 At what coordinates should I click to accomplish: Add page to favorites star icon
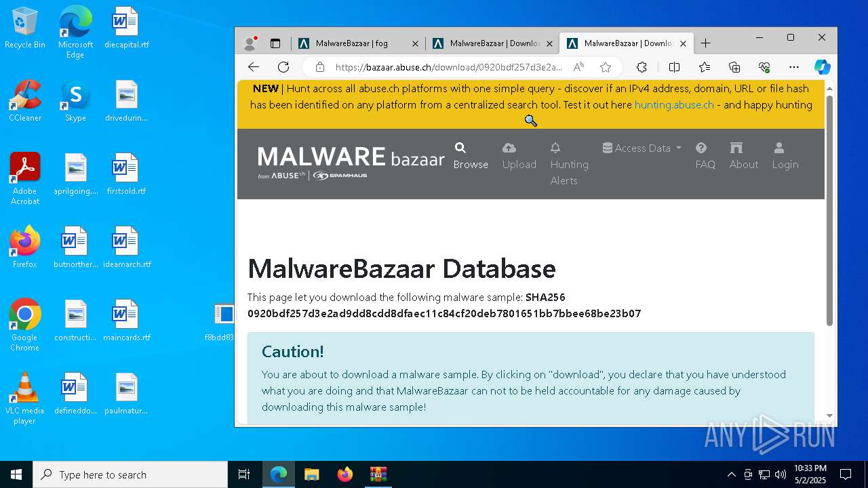click(606, 67)
